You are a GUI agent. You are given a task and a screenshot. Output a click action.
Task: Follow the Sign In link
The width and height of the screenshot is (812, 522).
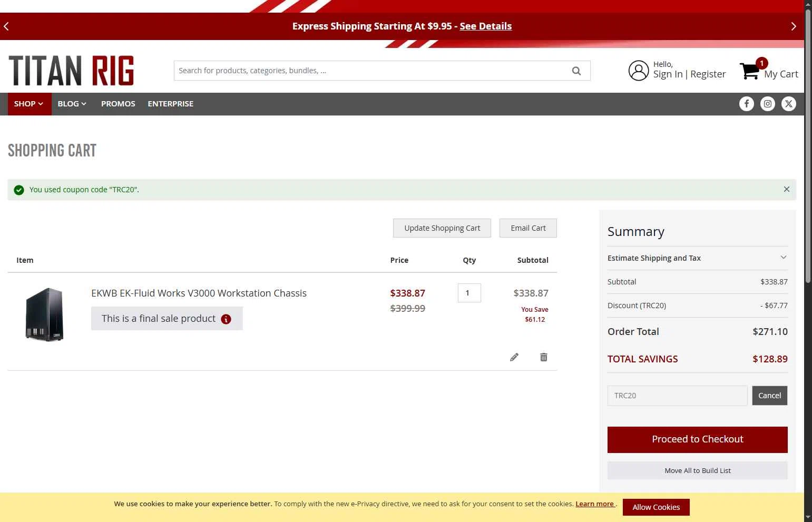(668, 74)
